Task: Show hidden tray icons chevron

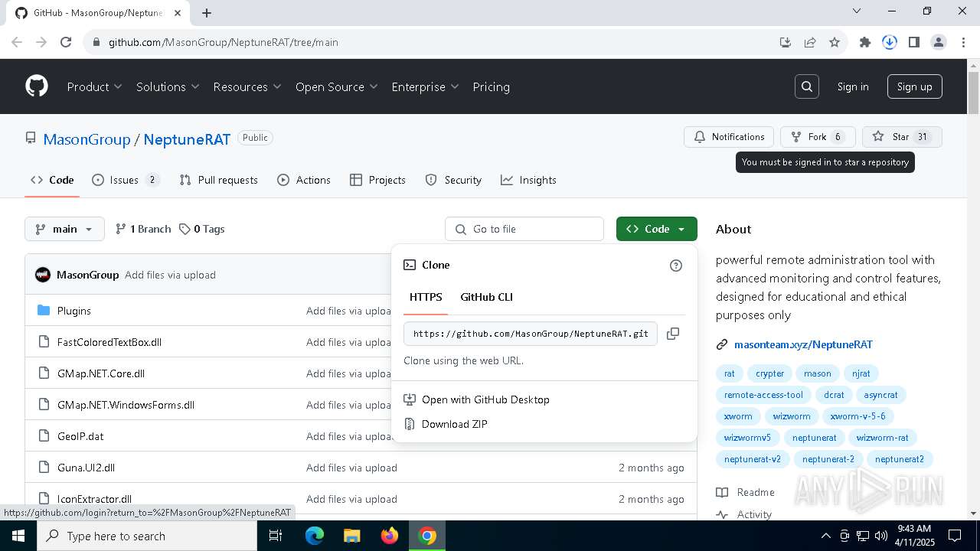Action: tap(825, 536)
